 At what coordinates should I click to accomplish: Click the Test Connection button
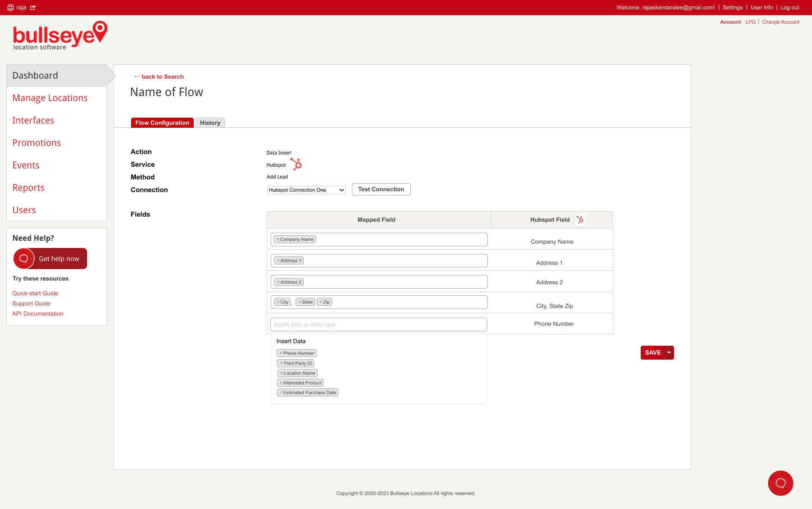pyautogui.click(x=381, y=189)
